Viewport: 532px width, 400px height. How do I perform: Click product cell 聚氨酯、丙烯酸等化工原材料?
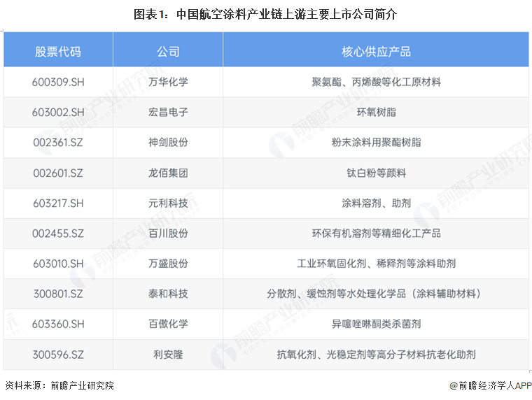(376, 82)
